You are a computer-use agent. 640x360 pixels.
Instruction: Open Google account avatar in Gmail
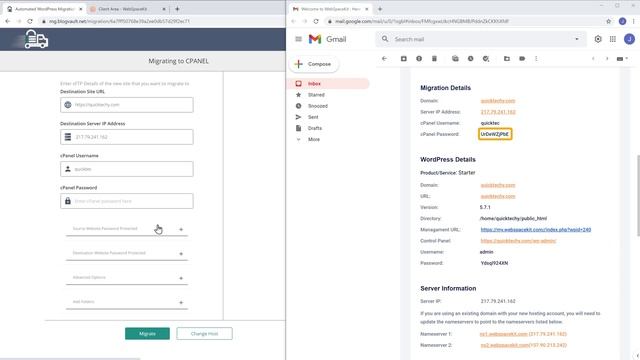[x=629, y=39]
